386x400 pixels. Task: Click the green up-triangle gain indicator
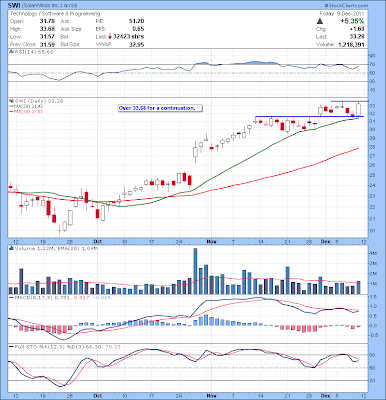coord(319,21)
